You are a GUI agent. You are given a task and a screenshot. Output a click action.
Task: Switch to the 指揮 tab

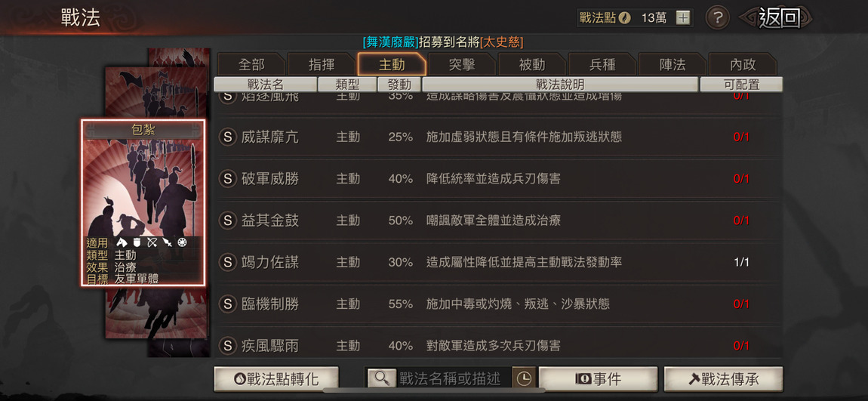tap(322, 65)
